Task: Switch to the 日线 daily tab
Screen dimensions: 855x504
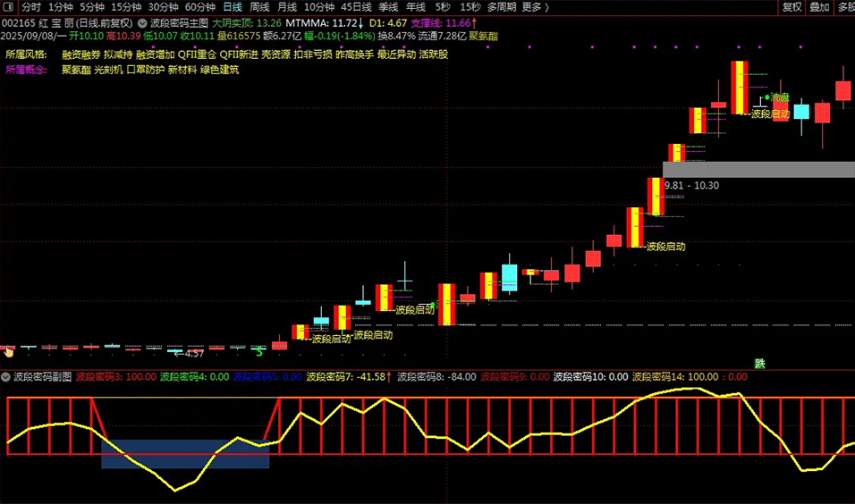Action: (232, 6)
